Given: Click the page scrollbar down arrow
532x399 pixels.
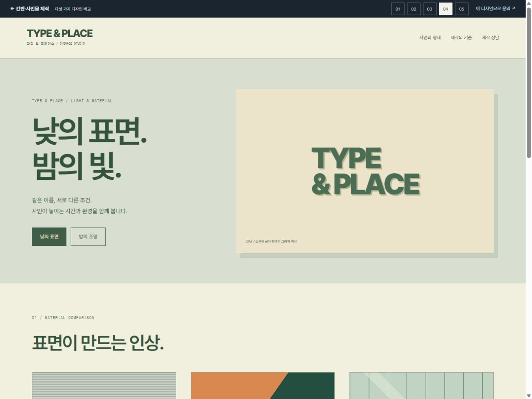Looking at the screenshot, I should [529, 396].
